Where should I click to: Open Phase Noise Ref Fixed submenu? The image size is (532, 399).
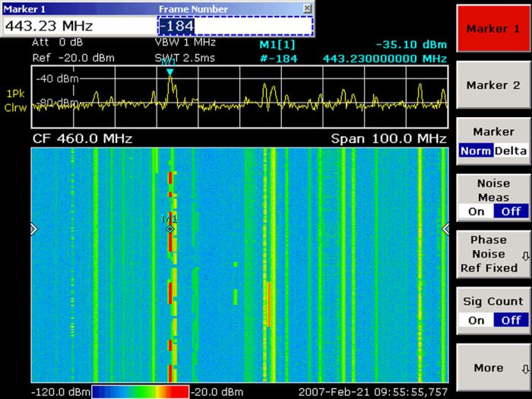(x=493, y=254)
